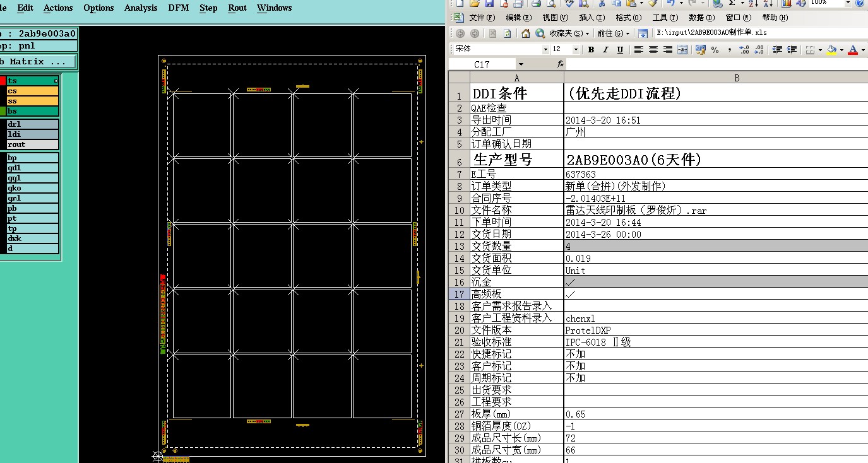Click the AutoSum sigma icon

point(732,3)
